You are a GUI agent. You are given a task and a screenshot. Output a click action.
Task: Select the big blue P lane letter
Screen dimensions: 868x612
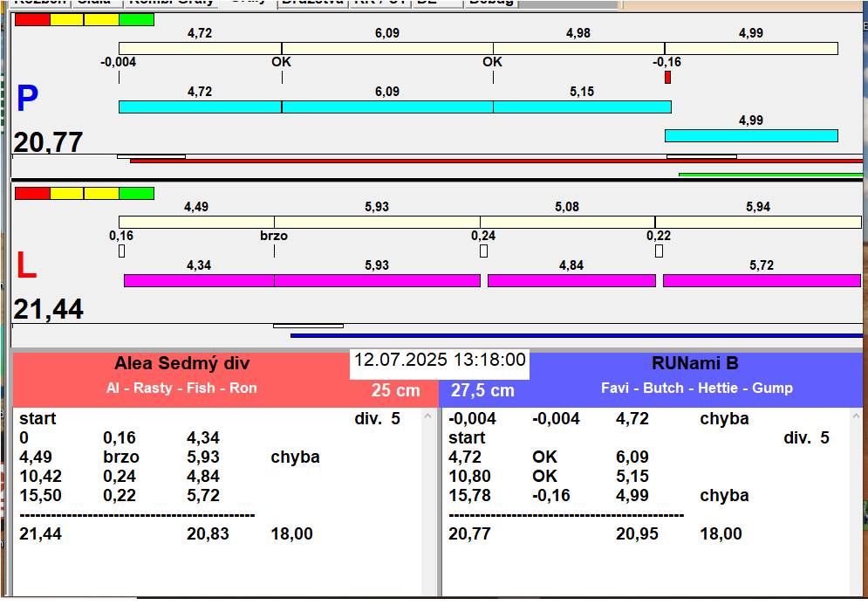27,100
